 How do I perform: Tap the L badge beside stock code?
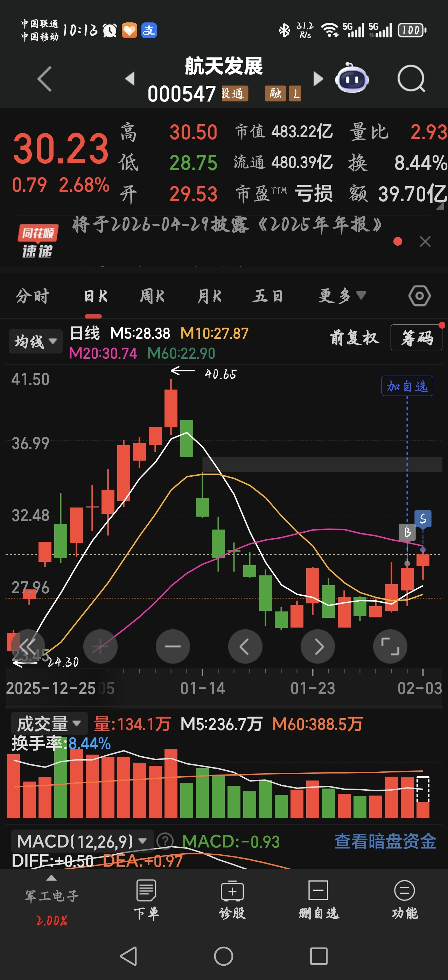coord(295,93)
